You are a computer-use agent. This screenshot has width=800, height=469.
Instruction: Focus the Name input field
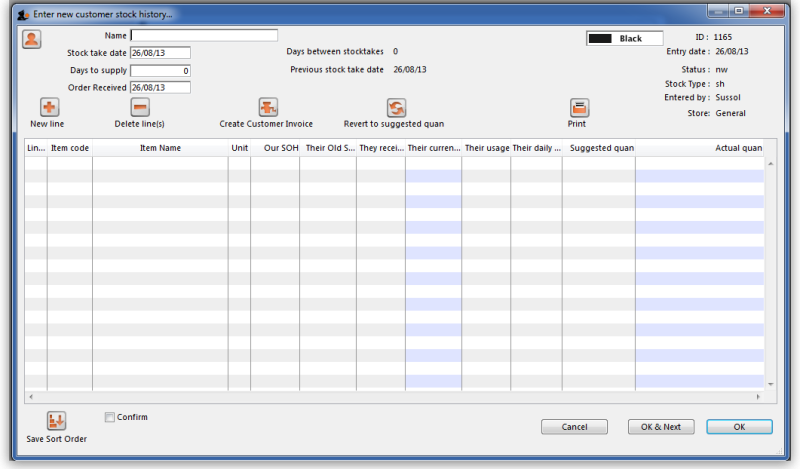click(x=204, y=35)
